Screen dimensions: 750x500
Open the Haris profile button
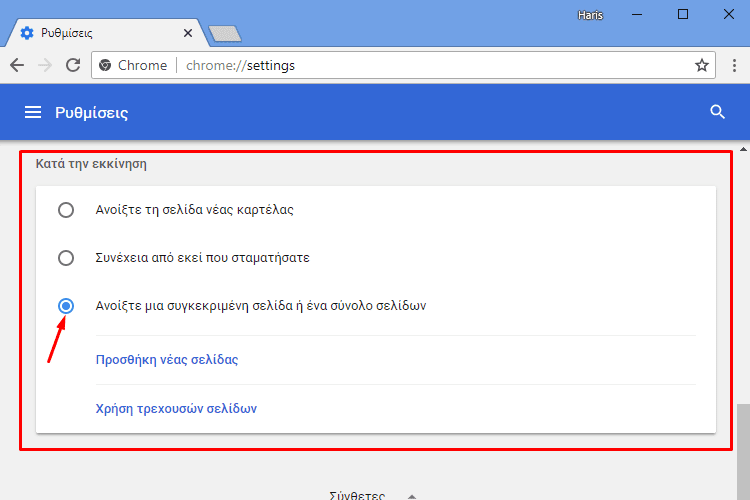590,15
